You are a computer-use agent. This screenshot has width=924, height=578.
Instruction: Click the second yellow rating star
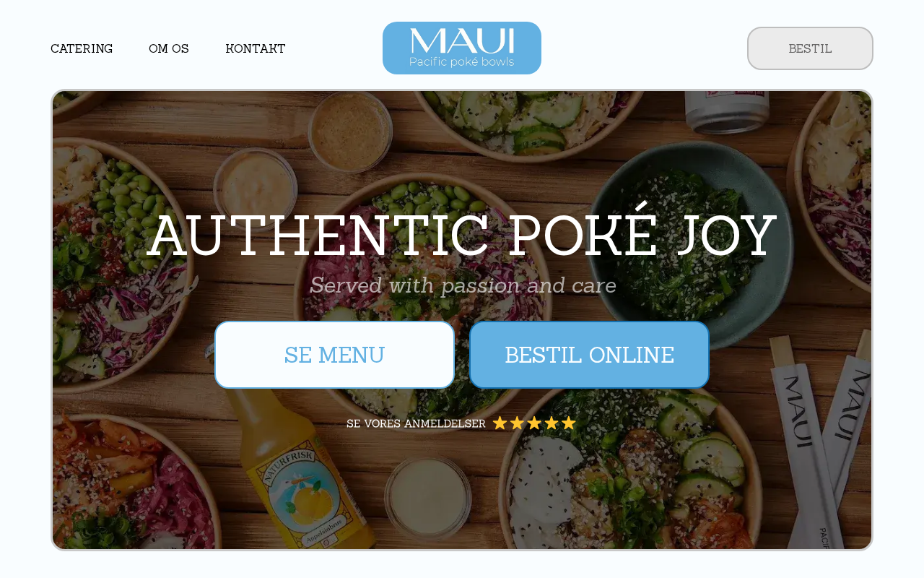coord(517,423)
